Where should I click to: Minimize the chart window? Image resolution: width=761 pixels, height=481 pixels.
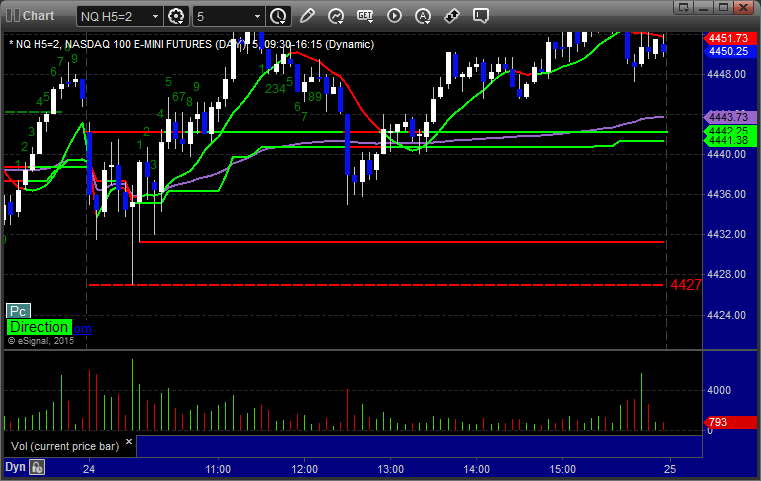[704, 7]
